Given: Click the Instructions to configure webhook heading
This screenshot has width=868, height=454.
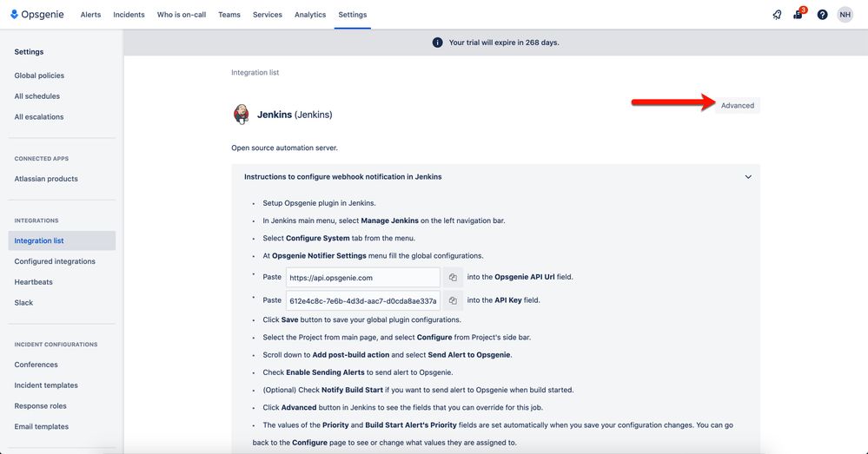Looking at the screenshot, I should 342,177.
